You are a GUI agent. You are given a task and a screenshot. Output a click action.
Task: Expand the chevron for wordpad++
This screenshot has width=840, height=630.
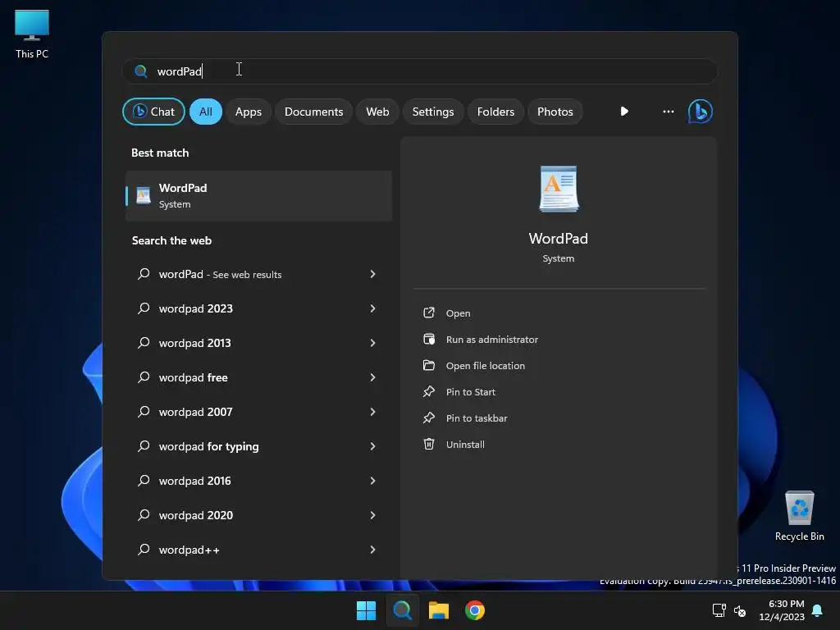point(373,550)
